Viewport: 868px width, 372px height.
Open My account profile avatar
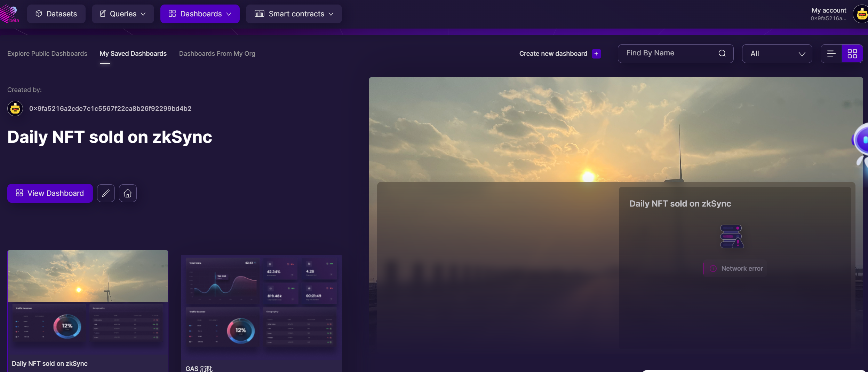(861, 14)
